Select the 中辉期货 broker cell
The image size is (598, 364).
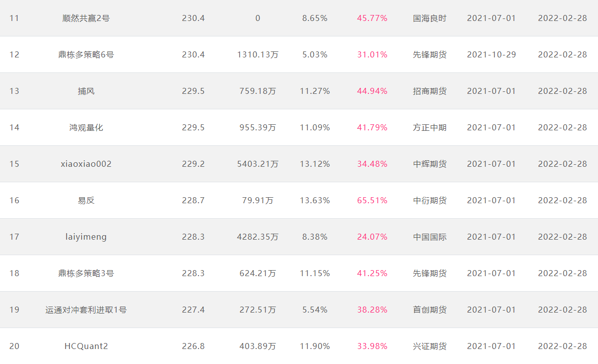pos(429,164)
